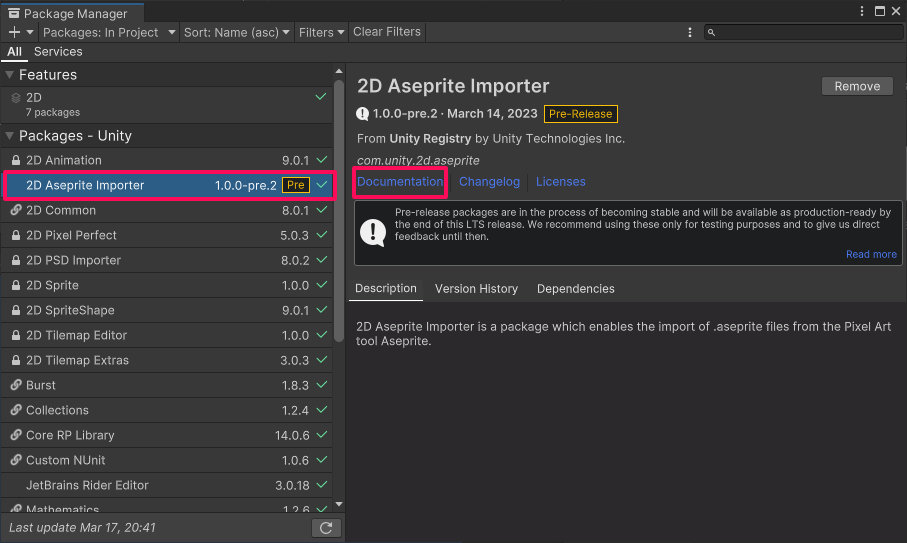Open the Filters dropdown
This screenshot has width=907, height=543.
pyautogui.click(x=321, y=32)
